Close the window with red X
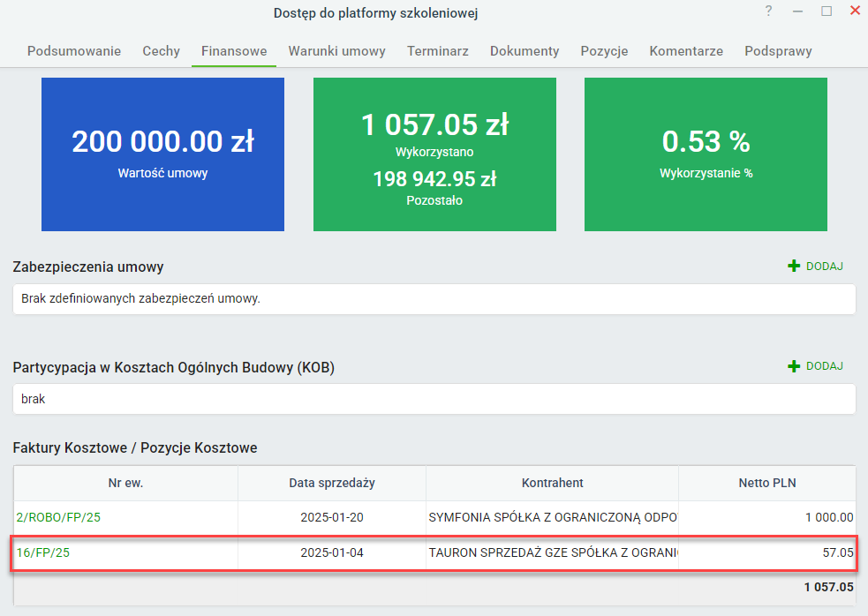Image resolution: width=868 pixels, height=616 pixels. [856, 11]
